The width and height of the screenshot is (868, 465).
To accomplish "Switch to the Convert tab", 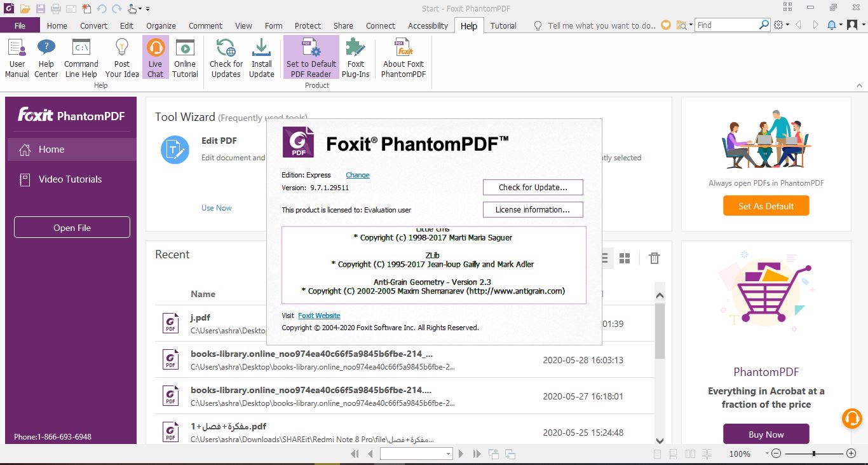I will (93, 25).
